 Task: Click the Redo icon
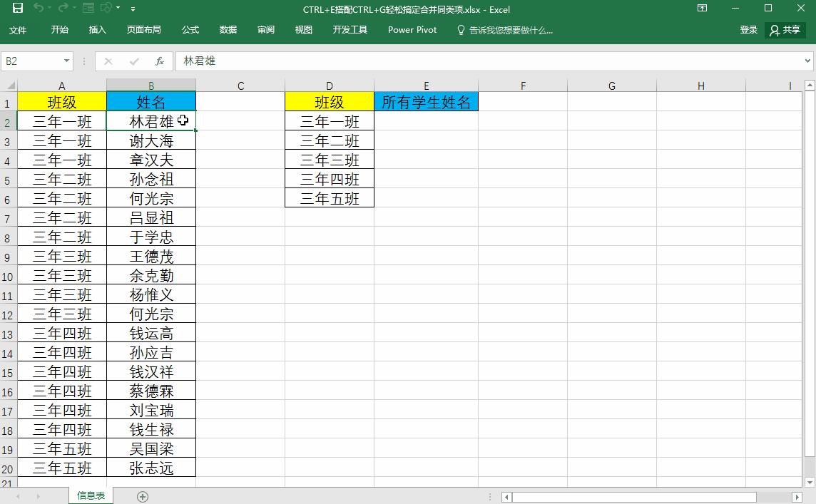click(63, 9)
